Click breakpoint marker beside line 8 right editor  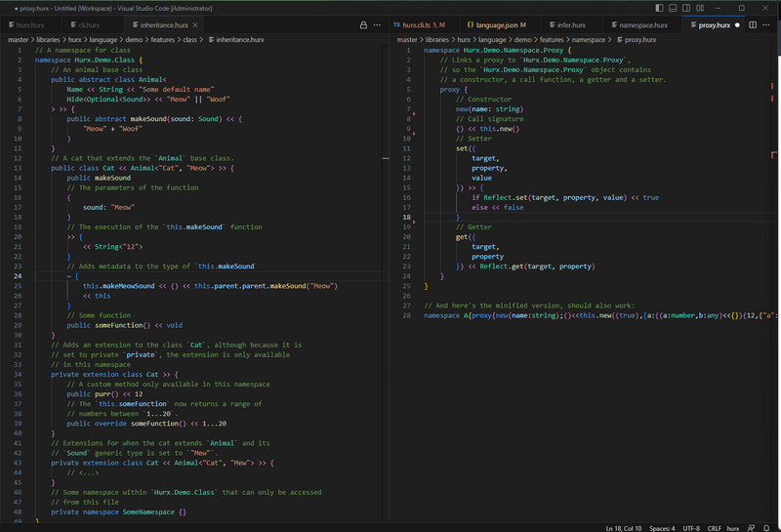tap(414, 114)
